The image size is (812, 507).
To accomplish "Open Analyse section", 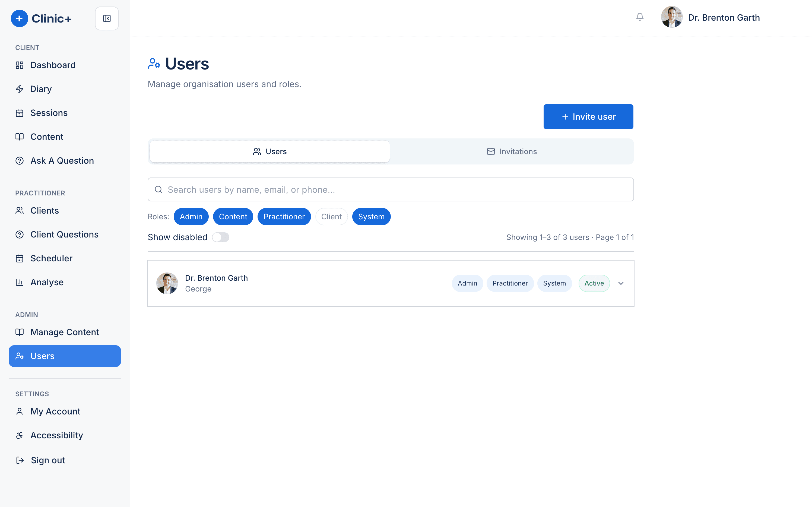I will point(65,282).
